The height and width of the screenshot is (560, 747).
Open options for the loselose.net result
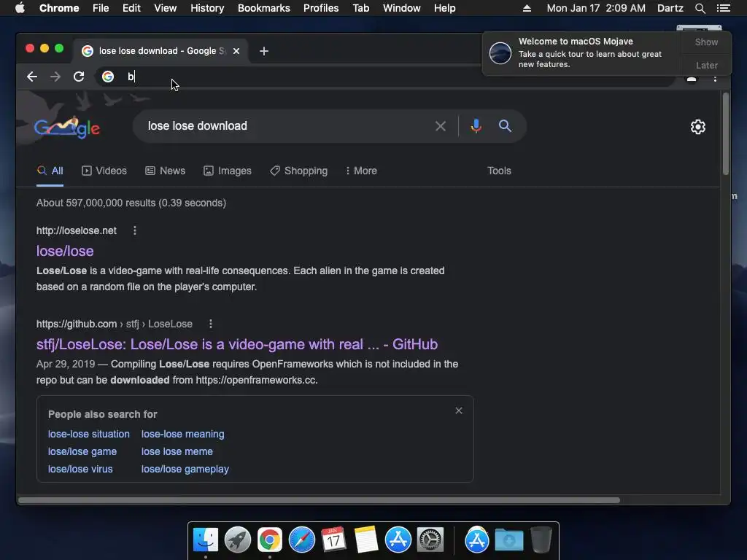135,230
